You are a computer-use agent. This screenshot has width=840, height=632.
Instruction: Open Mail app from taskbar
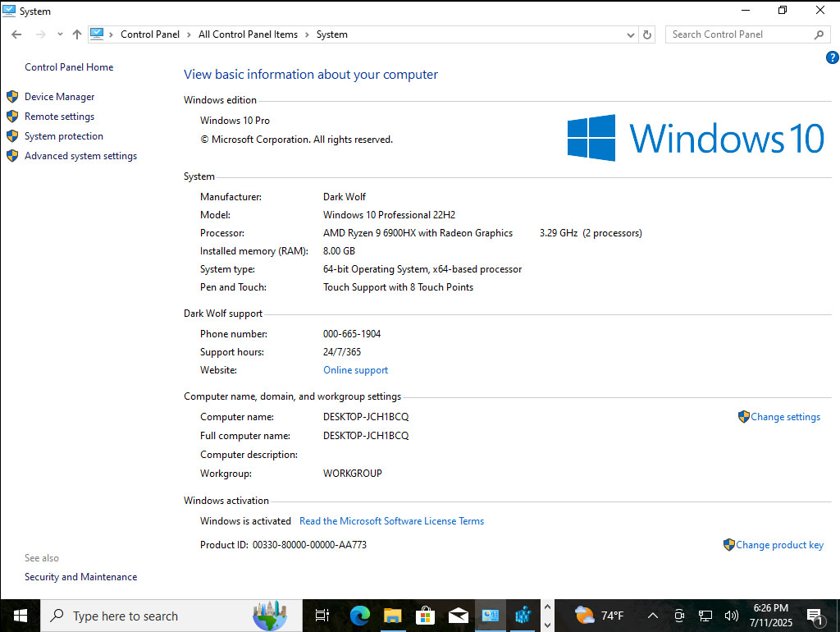(458, 616)
